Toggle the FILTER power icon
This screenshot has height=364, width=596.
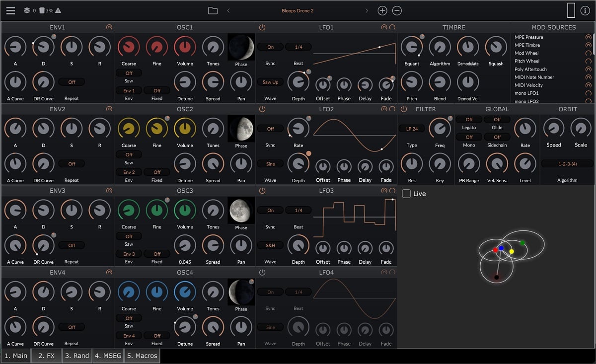pyautogui.click(x=403, y=109)
